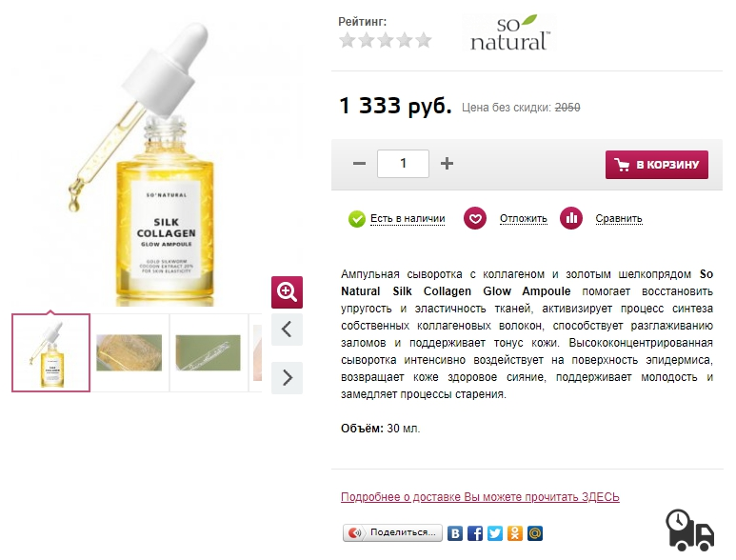Viewport: 736px width, 560px height.
Task: Click the magnifier zoom icon on product image
Action: pyautogui.click(x=287, y=292)
